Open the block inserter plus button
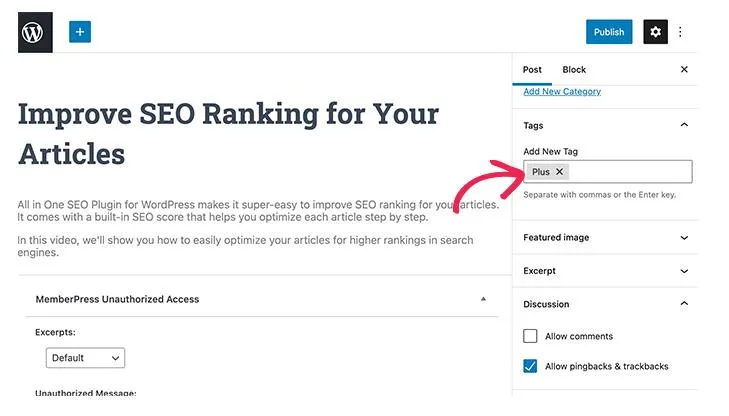This screenshot has height=416, width=729. 80,32
